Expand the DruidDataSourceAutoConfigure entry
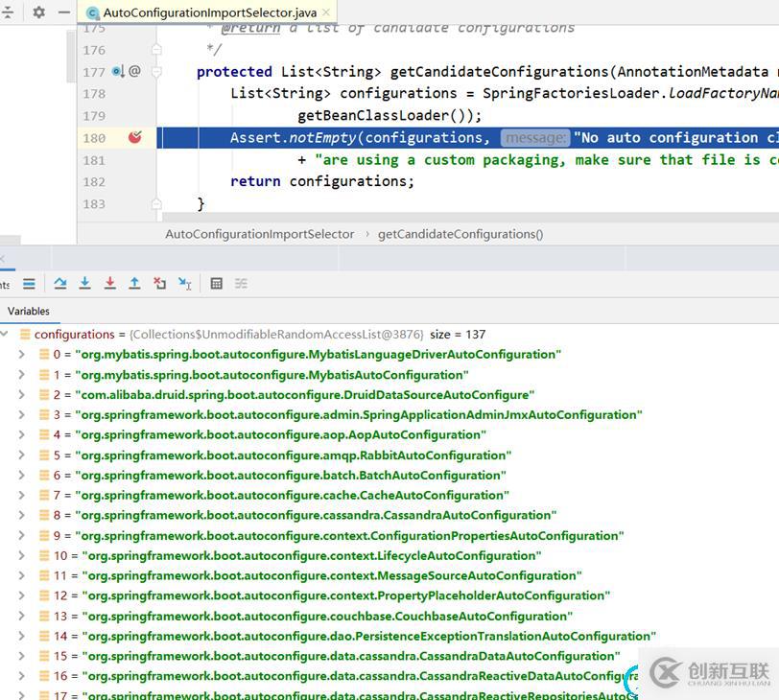The height and width of the screenshot is (700, 779). click(x=22, y=395)
